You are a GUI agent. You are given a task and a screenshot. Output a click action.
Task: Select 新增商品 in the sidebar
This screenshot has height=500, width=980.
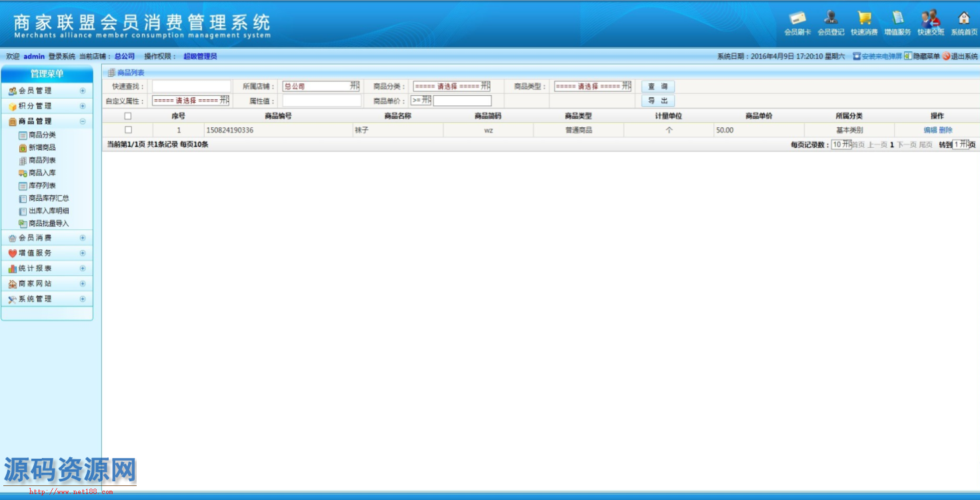point(42,147)
